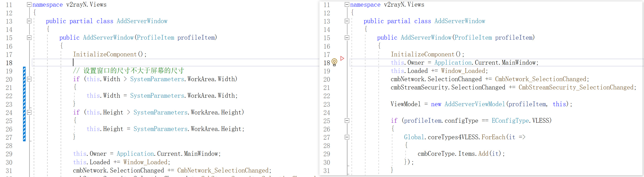The width and height of the screenshot is (644, 177).
Task: Click the lightbulb quick actions icon
Action: tap(334, 62)
